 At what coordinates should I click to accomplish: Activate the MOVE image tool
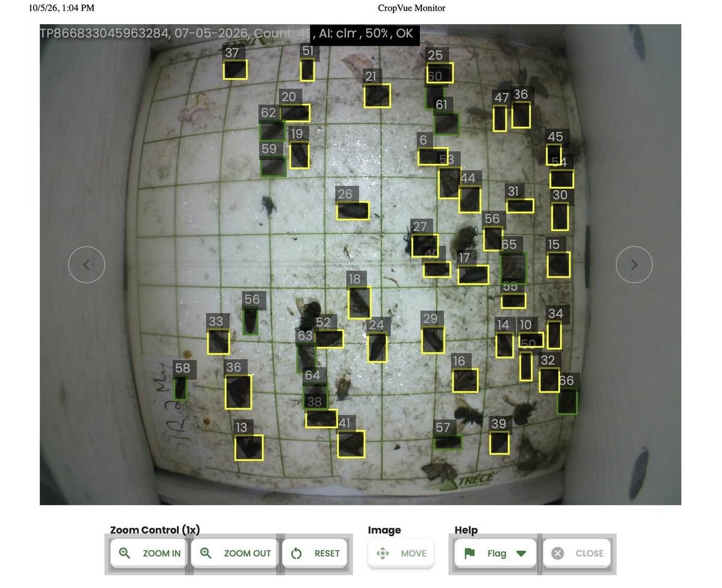tap(401, 553)
